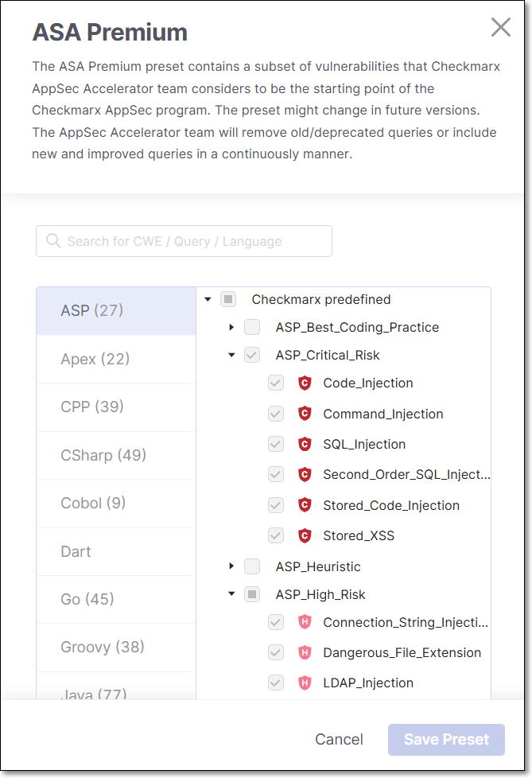Viewport: 532px width, 778px height.
Task: Expand the ASP_Heuristic tree node
Action: point(231,566)
